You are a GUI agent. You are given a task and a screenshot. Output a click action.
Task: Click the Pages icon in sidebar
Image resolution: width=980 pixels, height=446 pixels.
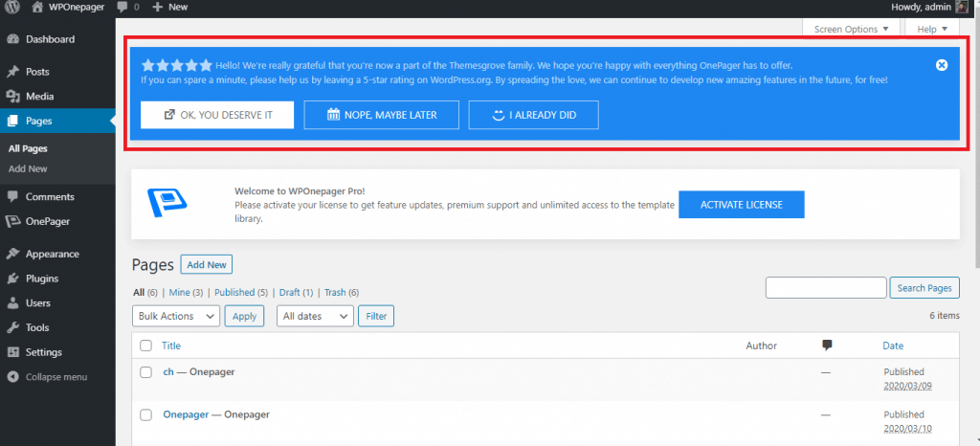(12, 122)
